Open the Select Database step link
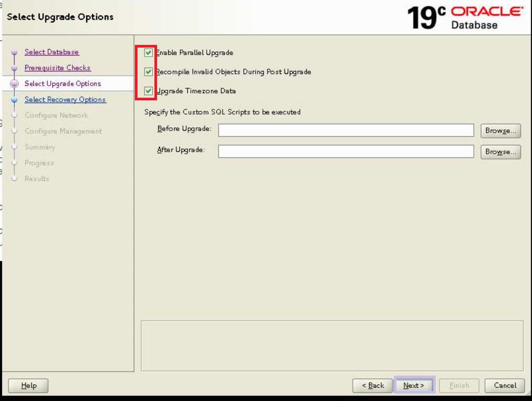Screen dimensions: 532x401 [x=51, y=52]
